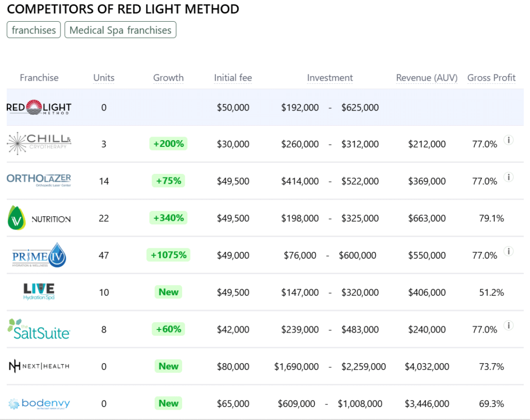The height and width of the screenshot is (420, 530).
Task: Open the OrthoLazer franchise logo
Action: coord(39,180)
